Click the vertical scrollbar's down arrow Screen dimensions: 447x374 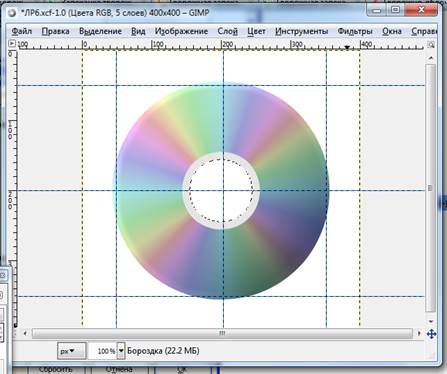[431, 321]
